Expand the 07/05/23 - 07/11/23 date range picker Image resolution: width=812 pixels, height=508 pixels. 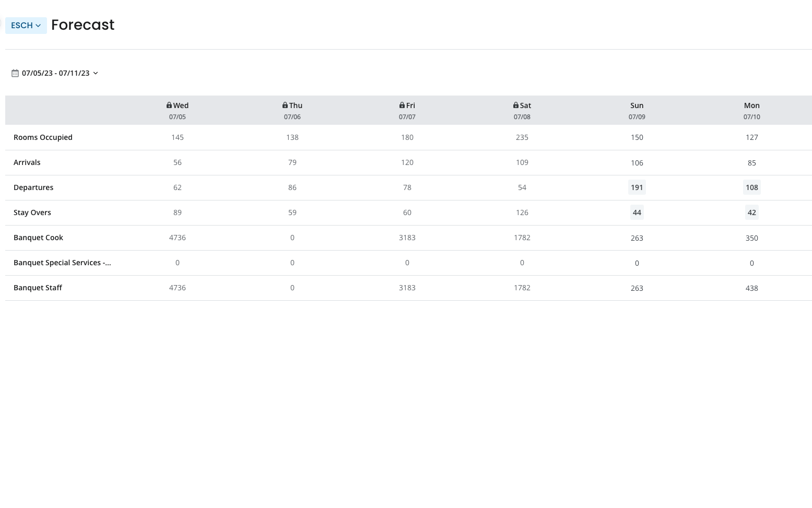point(55,73)
